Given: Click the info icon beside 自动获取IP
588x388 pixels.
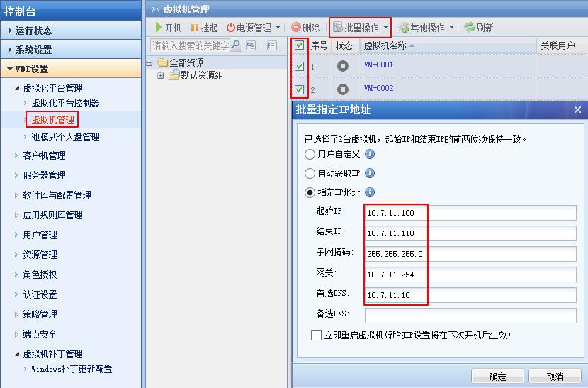Looking at the screenshot, I should (x=369, y=173).
